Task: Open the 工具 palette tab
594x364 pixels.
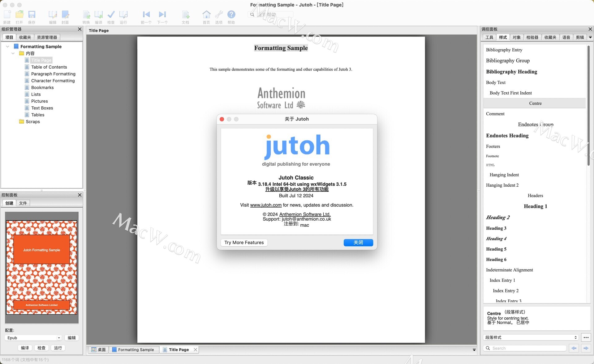Action: tap(489, 37)
